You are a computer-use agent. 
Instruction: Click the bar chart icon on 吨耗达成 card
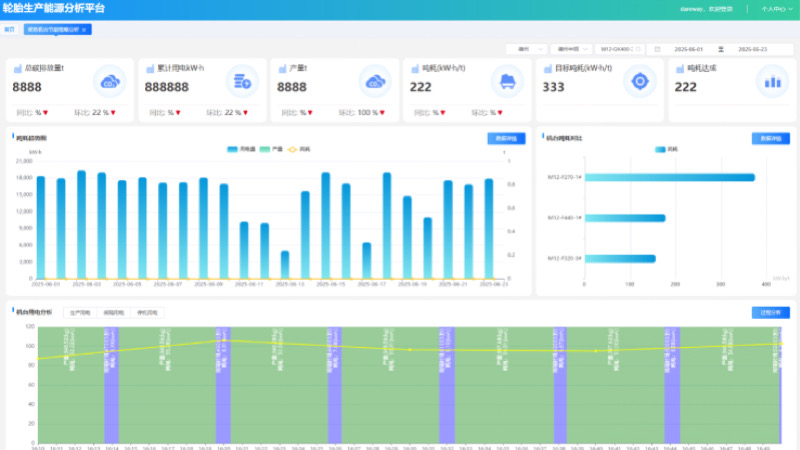point(771,81)
